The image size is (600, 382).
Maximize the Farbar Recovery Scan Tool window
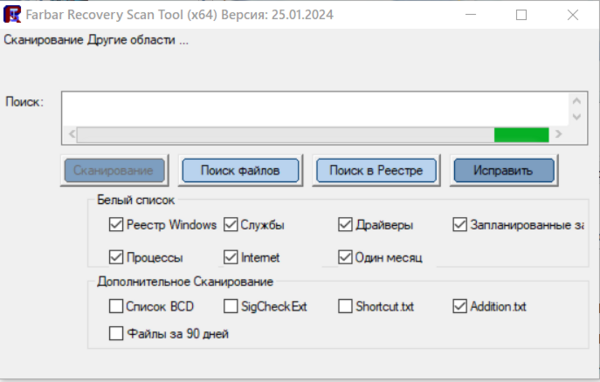[x=521, y=15]
